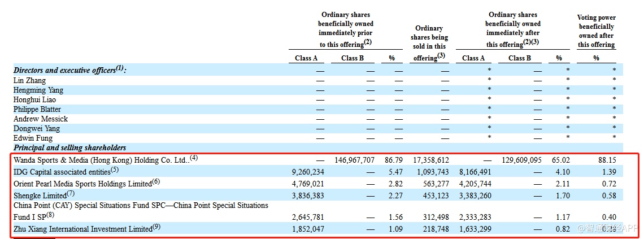Select the IDG Capital associated entities row label
Image resolution: width=644 pixels, height=239 pixels.
pyautogui.click(x=66, y=172)
